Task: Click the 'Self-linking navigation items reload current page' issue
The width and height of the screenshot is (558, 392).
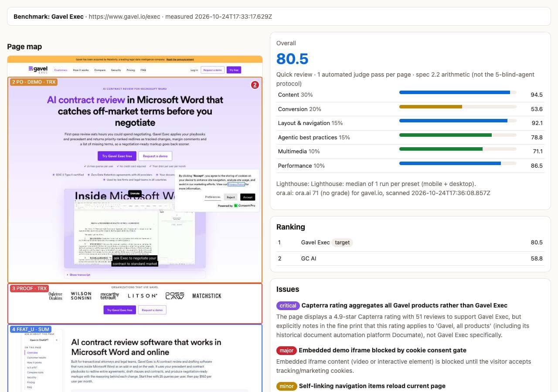Action: click(x=372, y=386)
